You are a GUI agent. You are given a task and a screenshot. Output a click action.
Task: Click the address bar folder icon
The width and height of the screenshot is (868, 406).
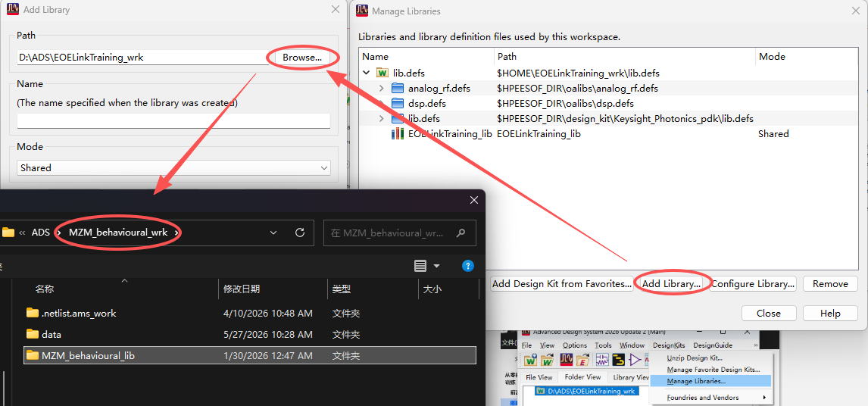click(x=8, y=233)
